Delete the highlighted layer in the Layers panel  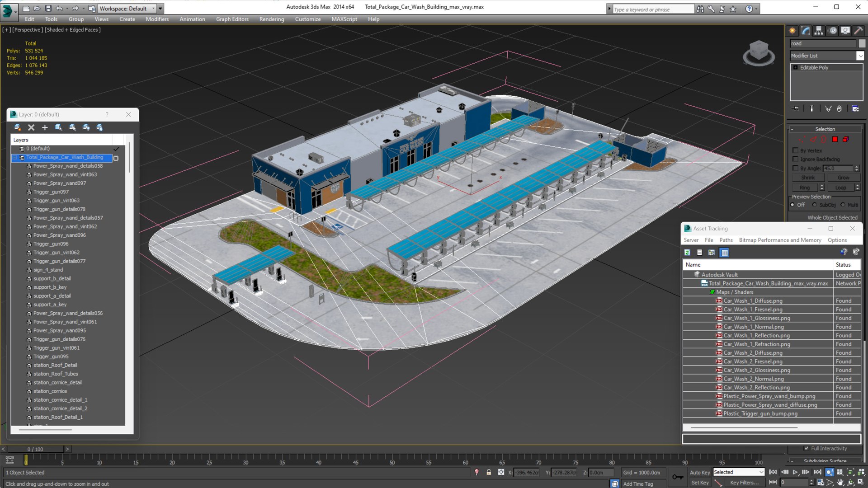pos(31,127)
